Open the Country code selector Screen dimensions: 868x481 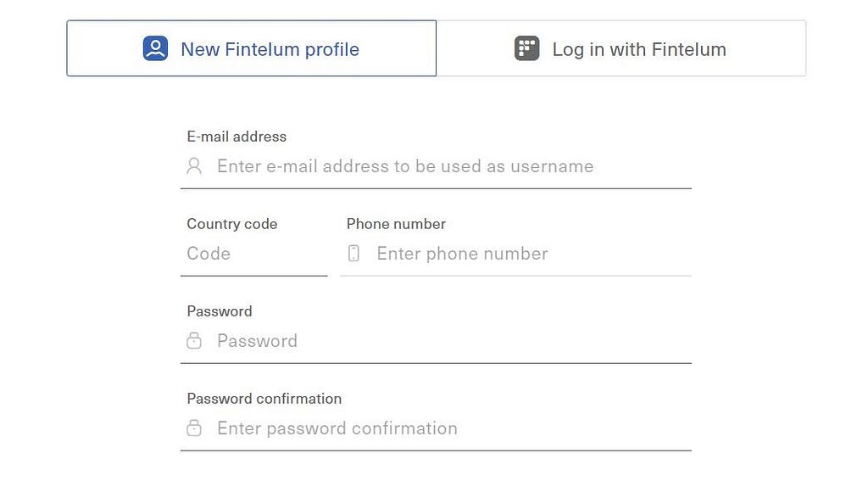253,254
